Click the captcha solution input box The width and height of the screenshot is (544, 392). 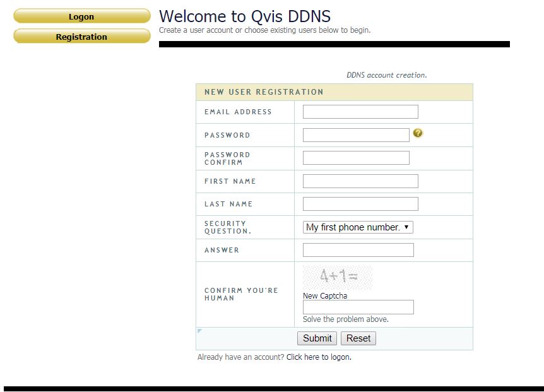(358, 307)
